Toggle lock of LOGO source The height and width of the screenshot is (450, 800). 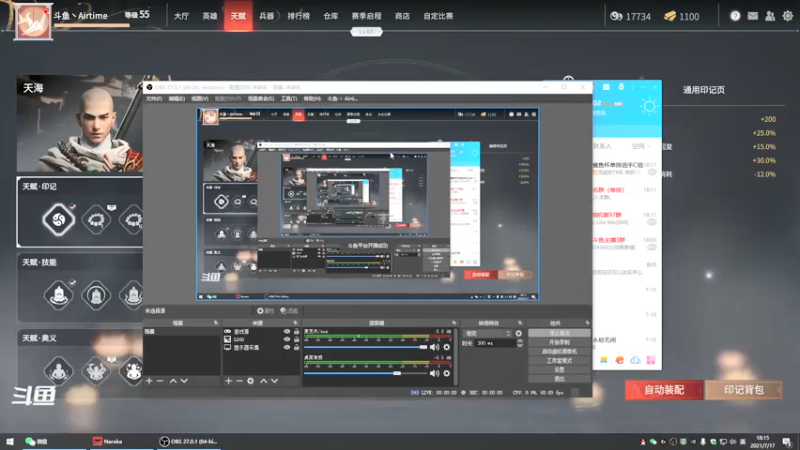(x=296, y=339)
